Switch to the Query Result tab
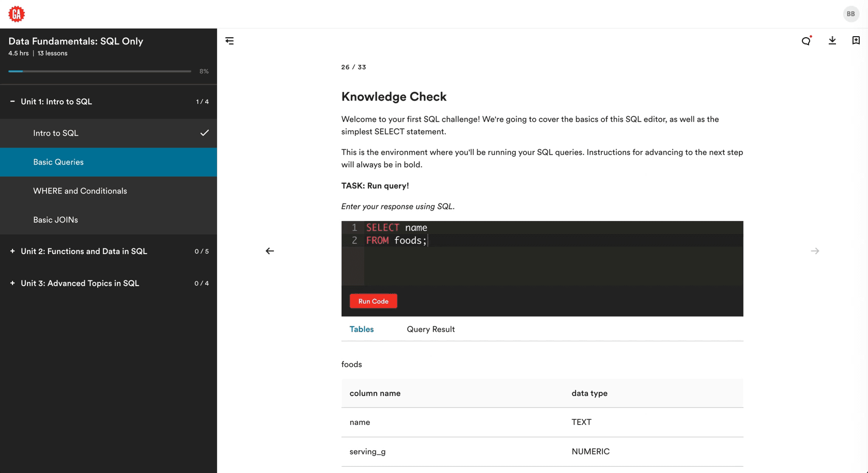This screenshot has height=473, width=868. point(431,329)
